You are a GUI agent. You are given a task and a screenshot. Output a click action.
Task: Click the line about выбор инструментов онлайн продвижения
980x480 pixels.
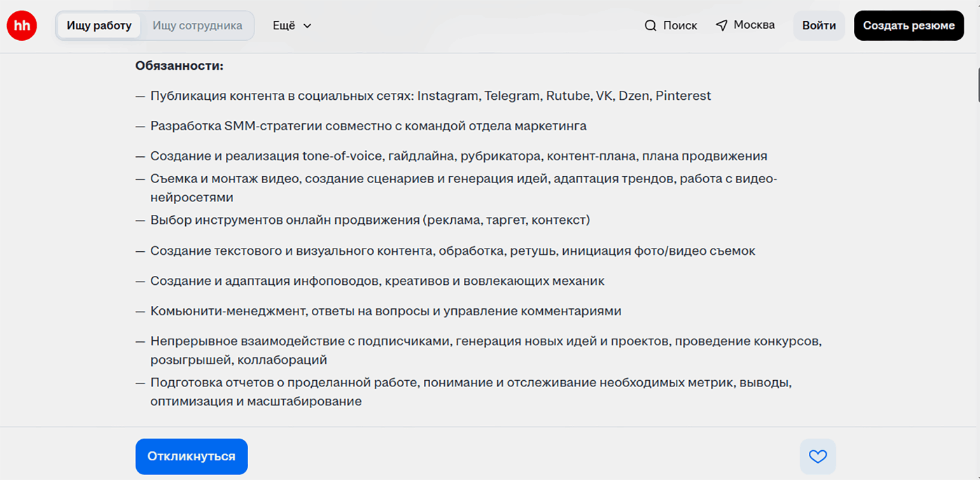[370, 220]
